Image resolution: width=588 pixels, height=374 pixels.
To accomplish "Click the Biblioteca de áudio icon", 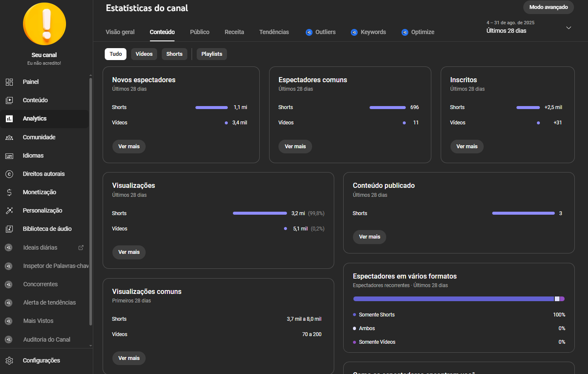I will click(9, 229).
